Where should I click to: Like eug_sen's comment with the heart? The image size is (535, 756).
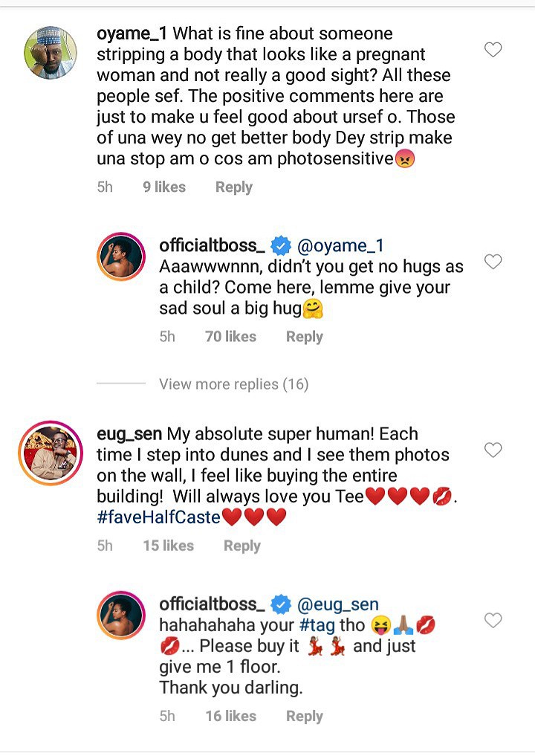[x=493, y=450]
